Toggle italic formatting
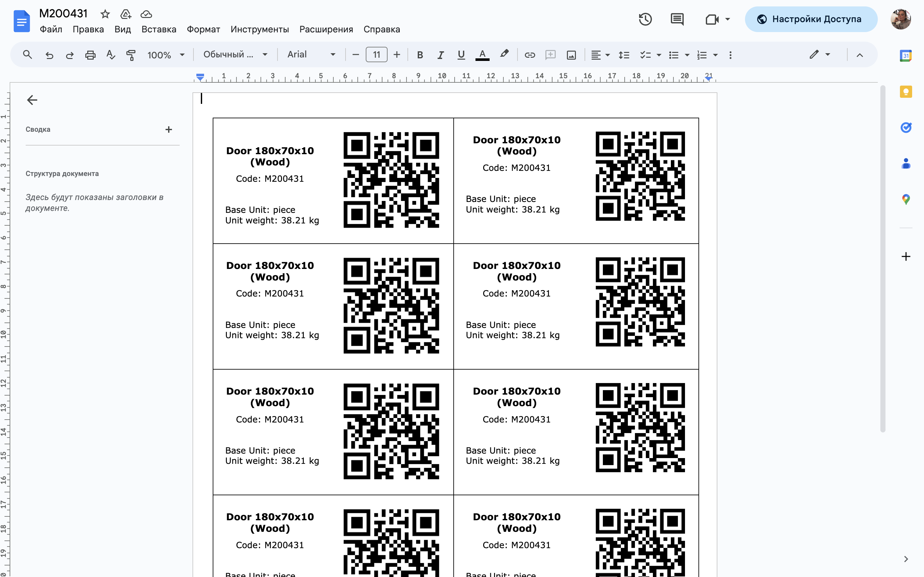924x577 pixels. [x=440, y=55]
